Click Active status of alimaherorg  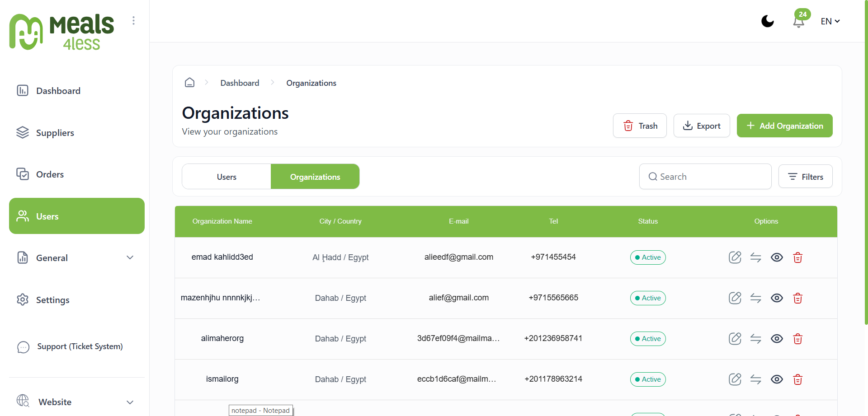coord(648,339)
